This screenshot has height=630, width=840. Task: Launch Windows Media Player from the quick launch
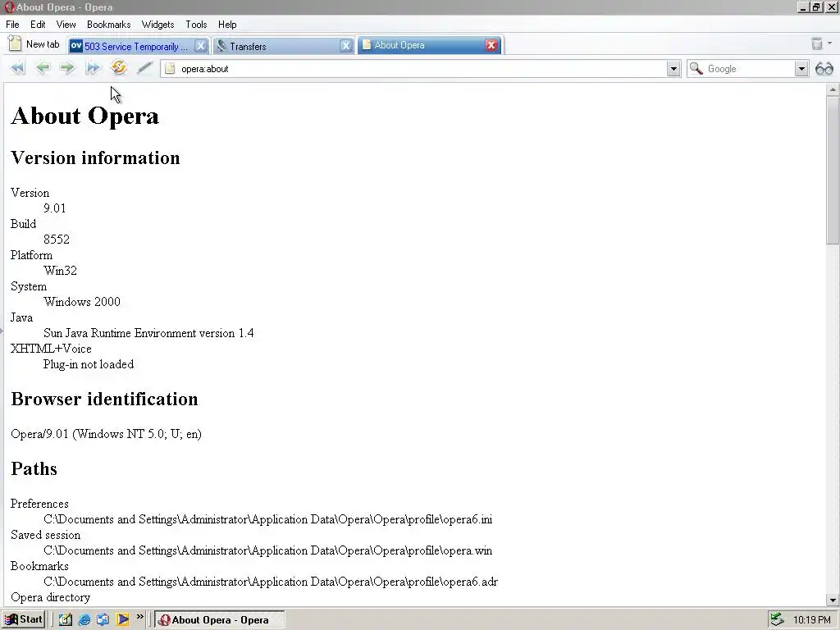click(x=122, y=620)
